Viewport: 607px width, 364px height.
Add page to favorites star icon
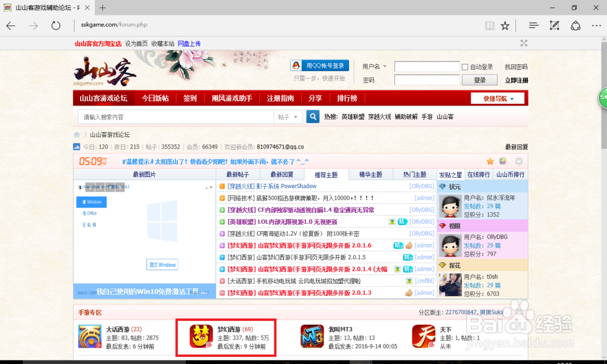point(505,26)
